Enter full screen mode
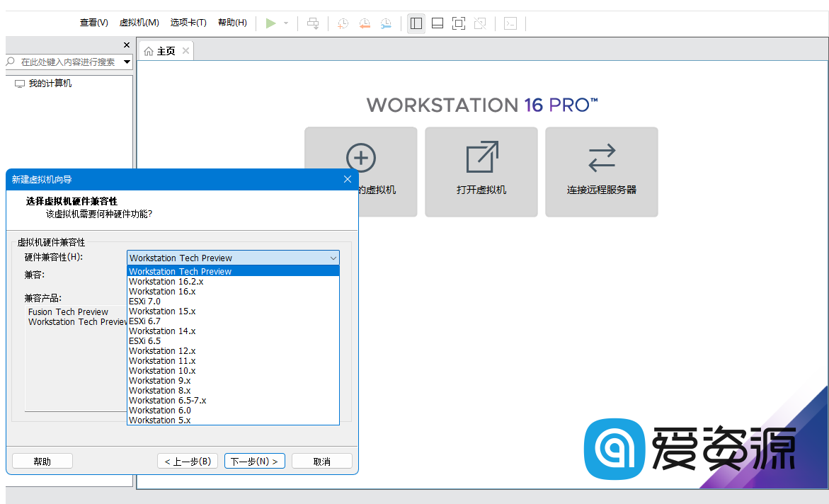Viewport: 829px width, 504px height. [458, 23]
